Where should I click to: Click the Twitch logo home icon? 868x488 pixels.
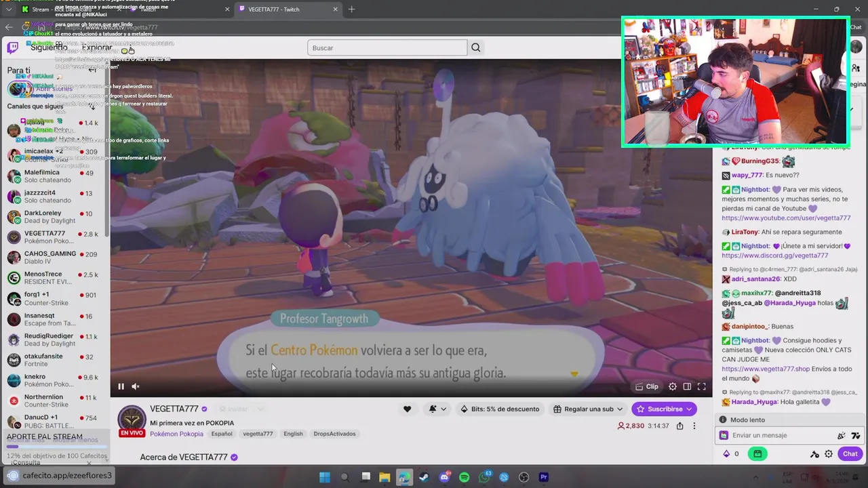click(13, 47)
